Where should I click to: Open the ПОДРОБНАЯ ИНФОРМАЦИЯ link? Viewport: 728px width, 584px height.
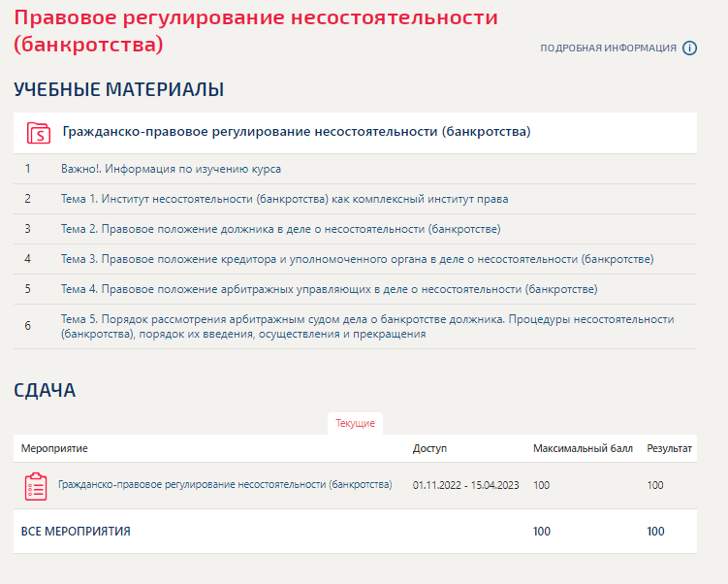pyautogui.click(x=608, y=48)
